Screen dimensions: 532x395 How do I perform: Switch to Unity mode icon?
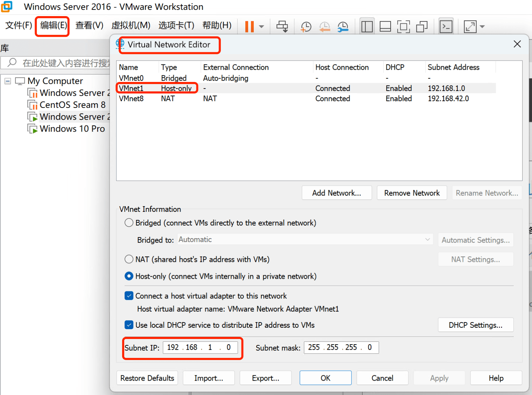pyautogui.click(x=422, y=27)
